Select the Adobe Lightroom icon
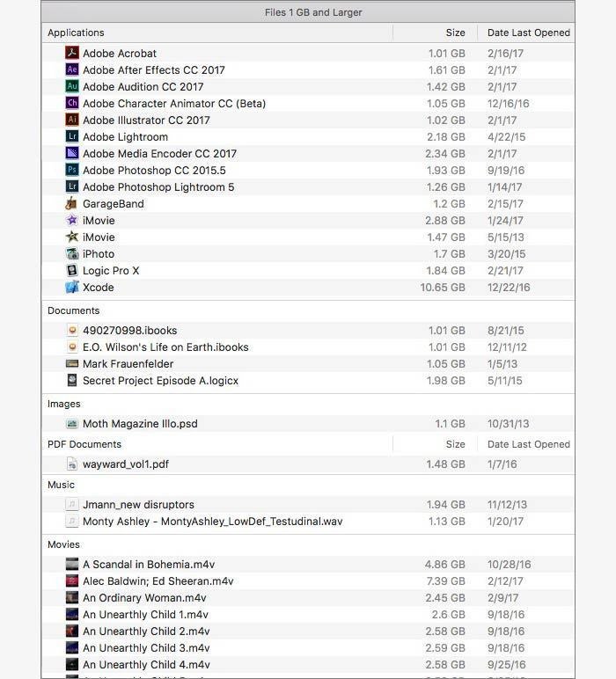This screenshot has height=679, width=616. pos(72,136)
